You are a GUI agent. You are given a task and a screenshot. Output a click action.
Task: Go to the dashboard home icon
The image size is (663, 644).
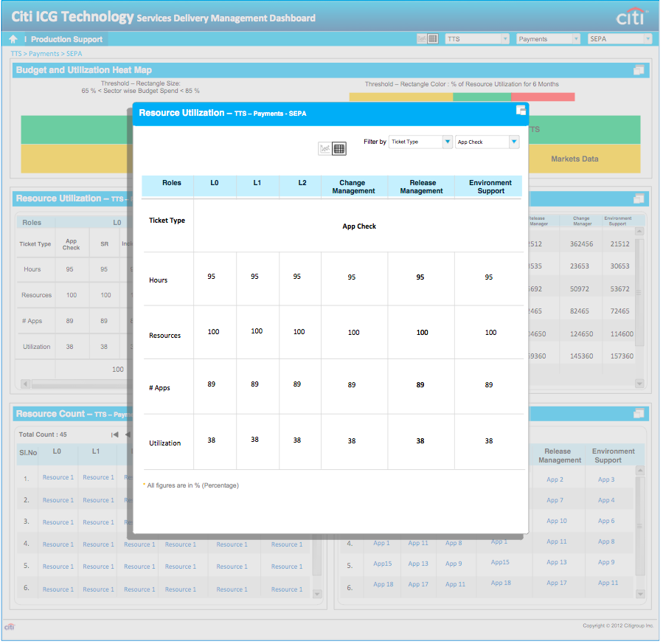pos(13,39)
